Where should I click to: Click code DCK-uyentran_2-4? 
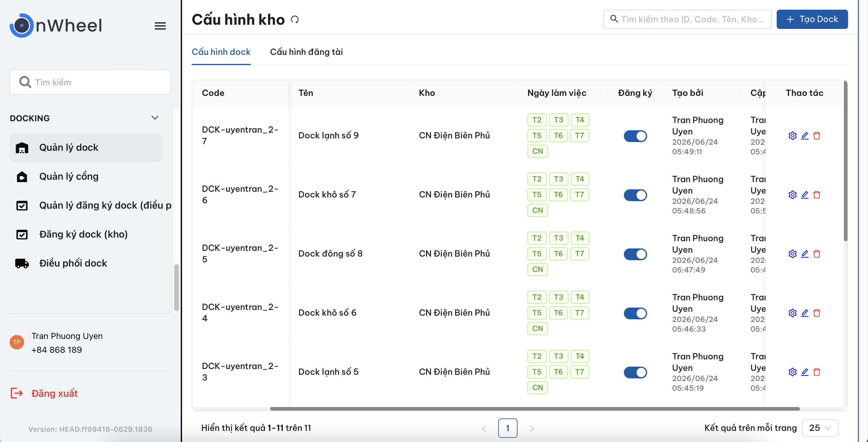tap(240, 313)
